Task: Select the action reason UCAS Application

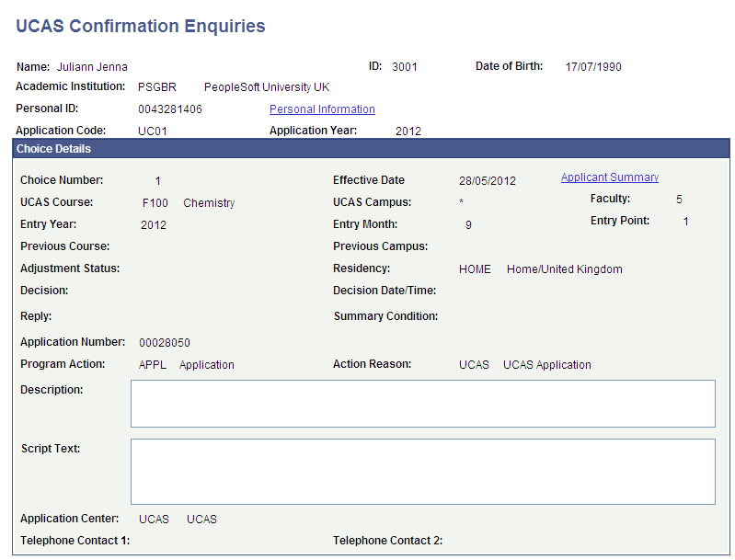Action: tap(546, 365)
